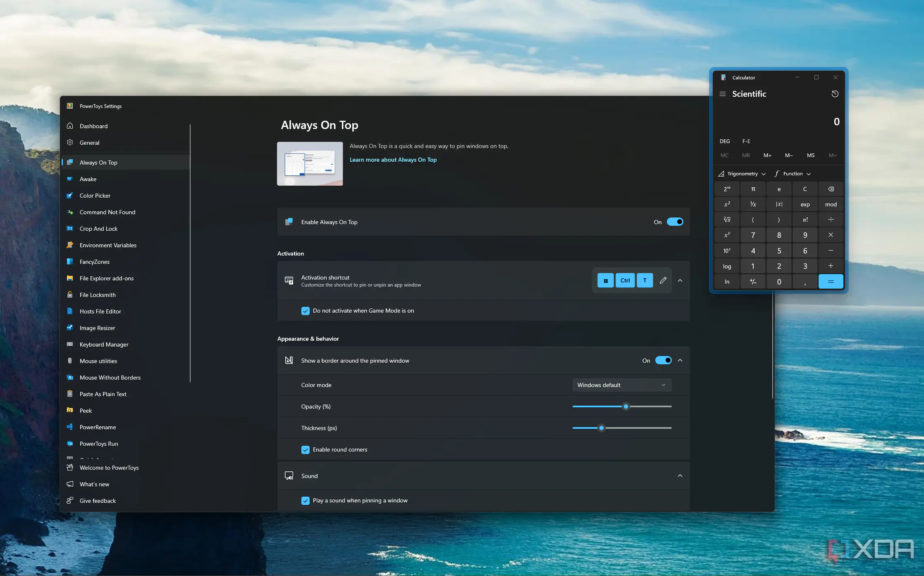Viewport: 924px width, 576px height.
Task: Open Learn more about Always On Top link
Action: point(393,160)
